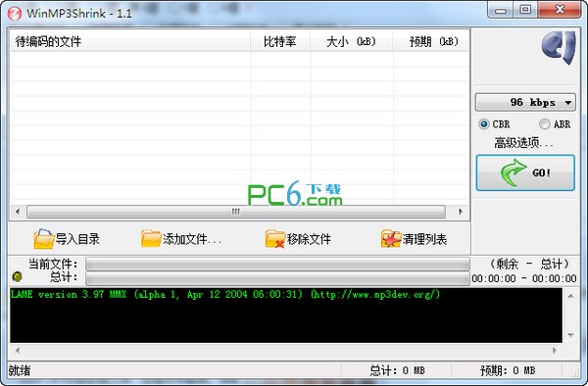
Task: Click the log console up scroll arrow
Action: coord(570,296)
